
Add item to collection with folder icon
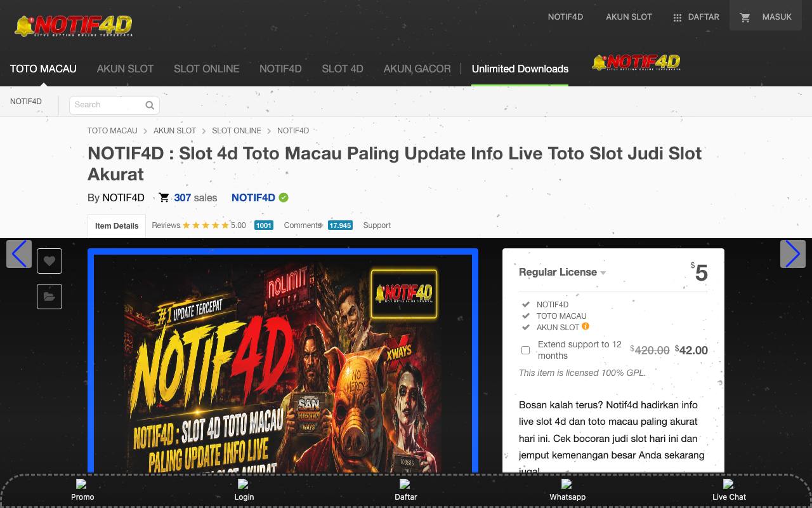tap(49, 297)
